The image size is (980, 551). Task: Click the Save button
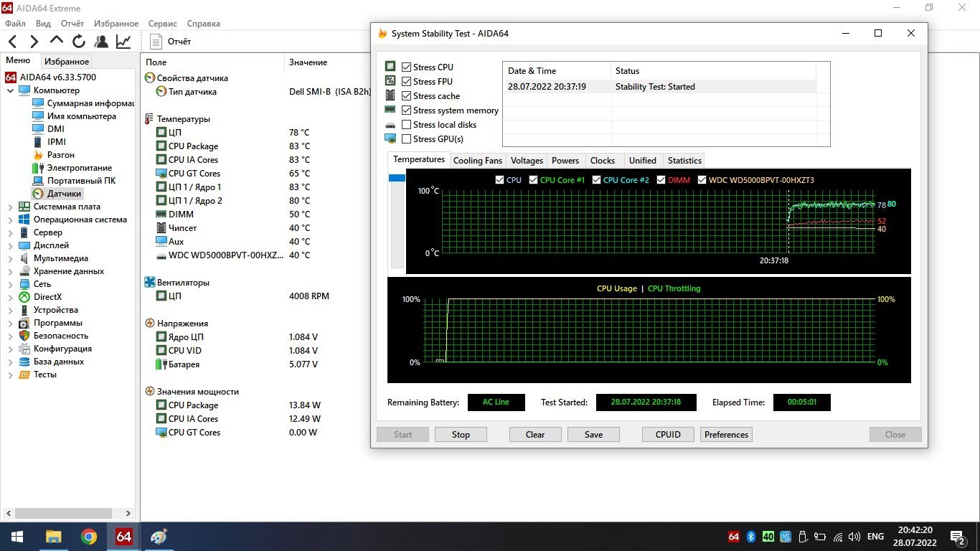tap(593, 434)
